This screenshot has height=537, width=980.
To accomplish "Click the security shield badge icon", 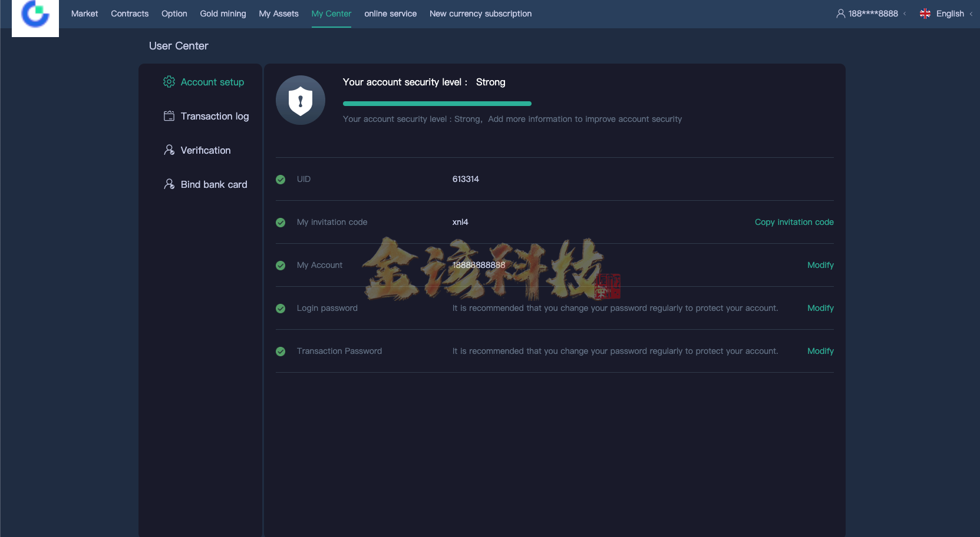I will pyautogui.click(x=300, y=100).
